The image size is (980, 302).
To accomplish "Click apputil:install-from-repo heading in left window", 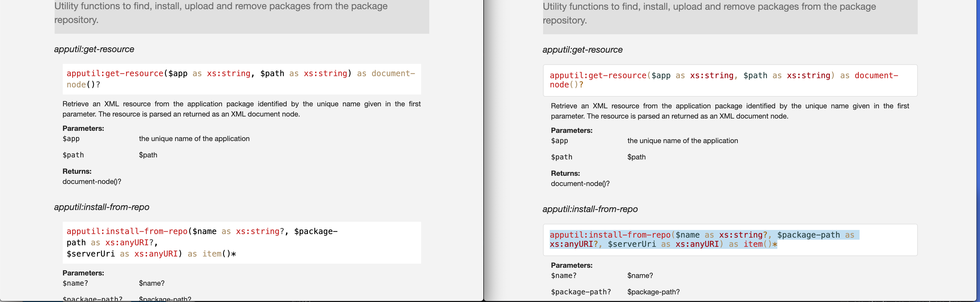I will (102, 207).
